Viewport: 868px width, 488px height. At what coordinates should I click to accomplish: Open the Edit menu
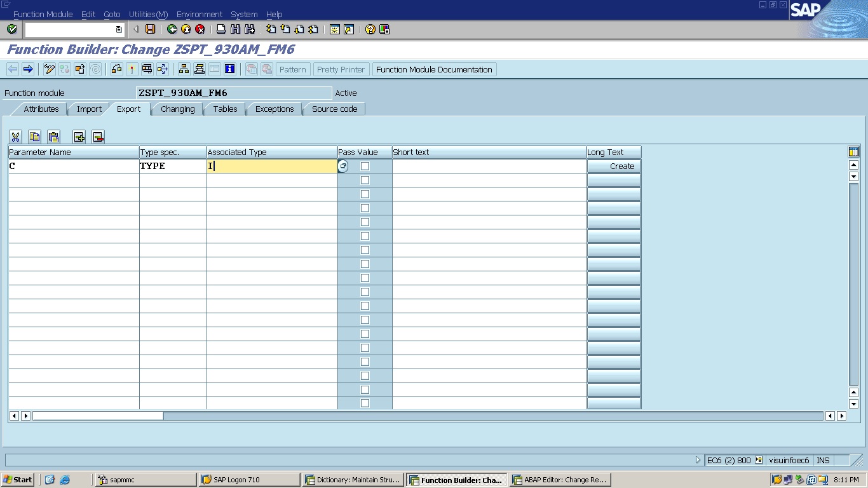click(88, 14)
